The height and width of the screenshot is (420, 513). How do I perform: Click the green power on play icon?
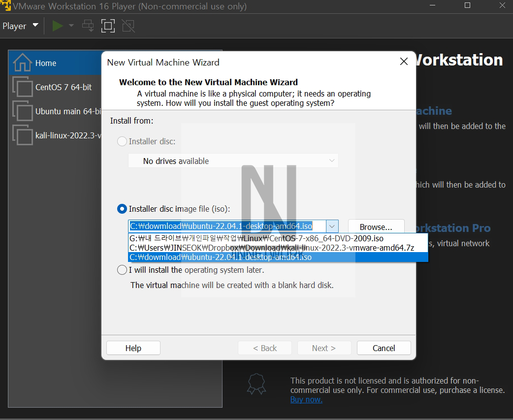click(x=58, y=26)
